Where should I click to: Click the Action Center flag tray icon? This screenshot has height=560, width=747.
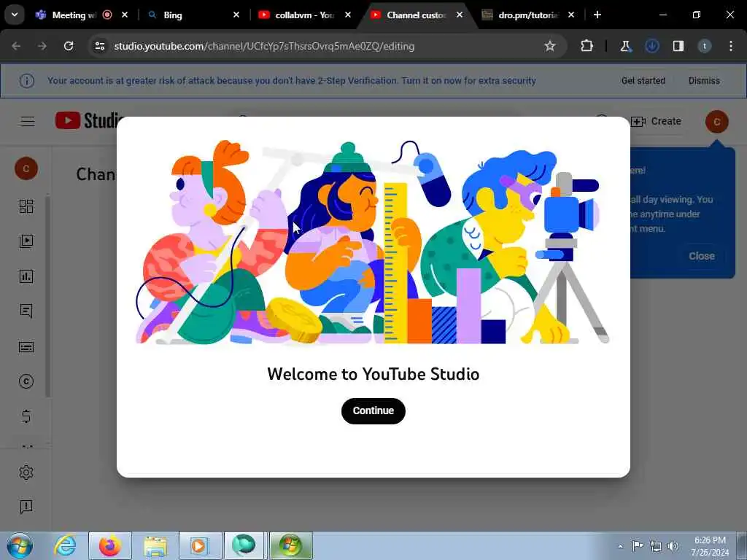click(x=638, y=545)
